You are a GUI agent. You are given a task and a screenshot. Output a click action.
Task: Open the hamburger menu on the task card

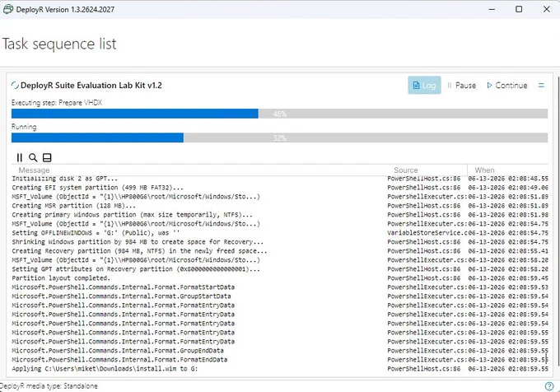[x=541, y=86]
